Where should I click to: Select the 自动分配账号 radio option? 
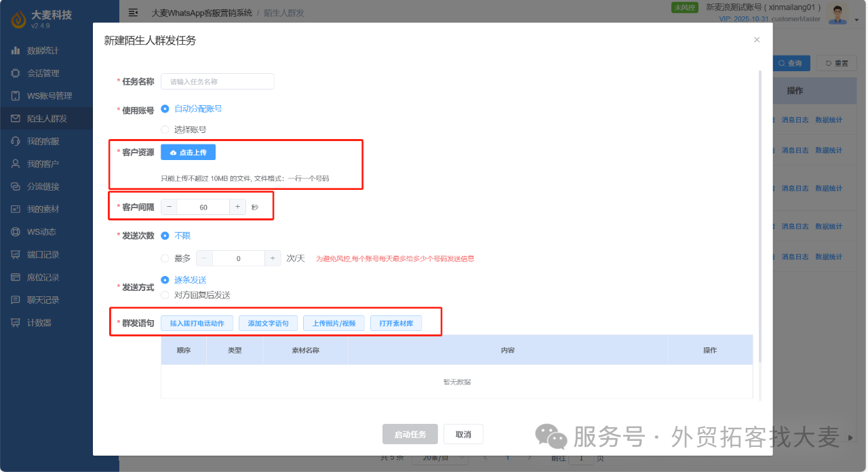[x=165, y=109]
